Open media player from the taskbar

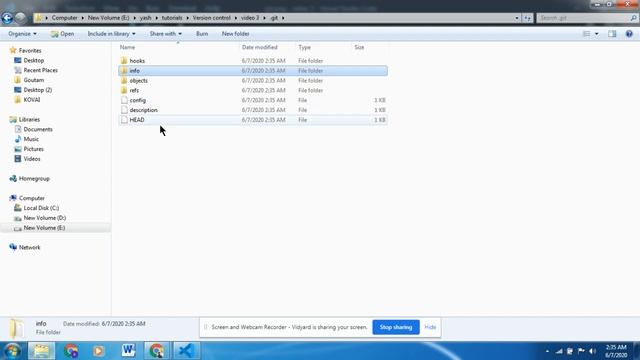[99, 351]
